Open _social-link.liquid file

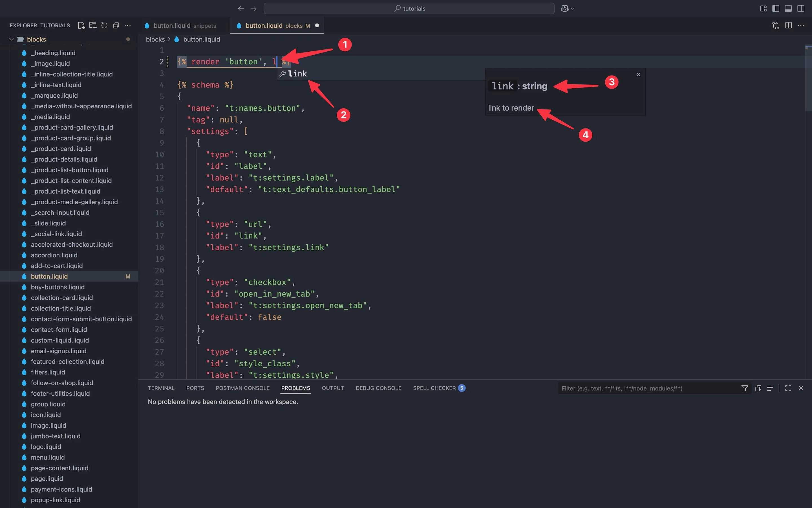[56, 234]
